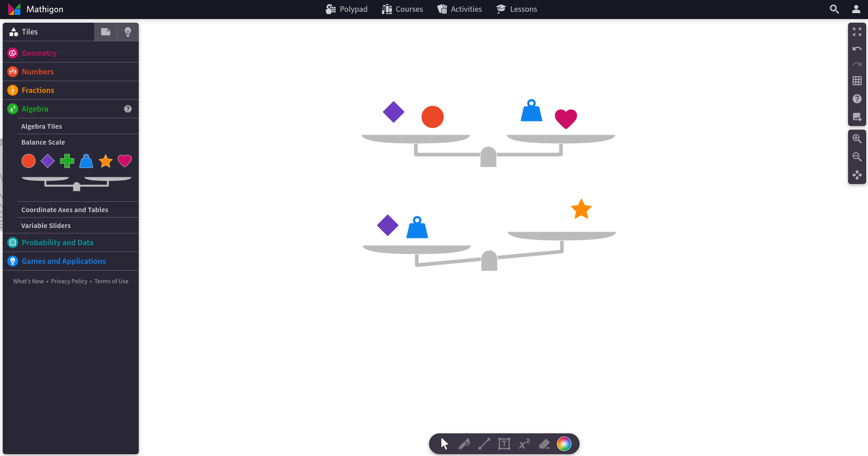Select the Tiles tab

[49, 32]
